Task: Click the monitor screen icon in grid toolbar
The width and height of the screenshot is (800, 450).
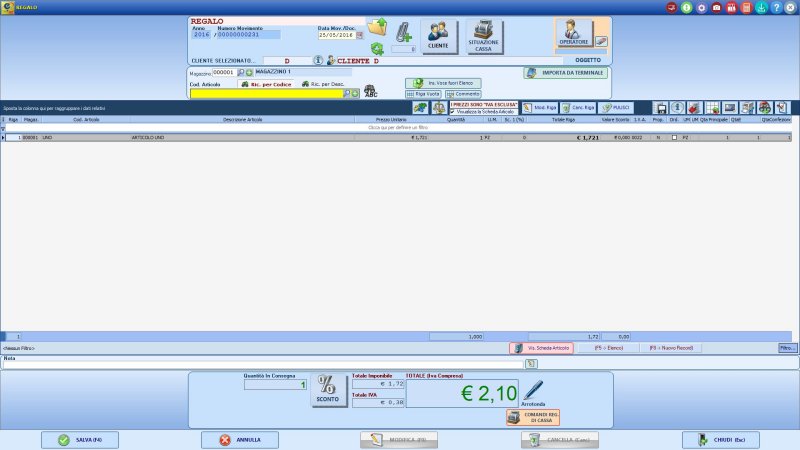Action: tap(730, 108)
